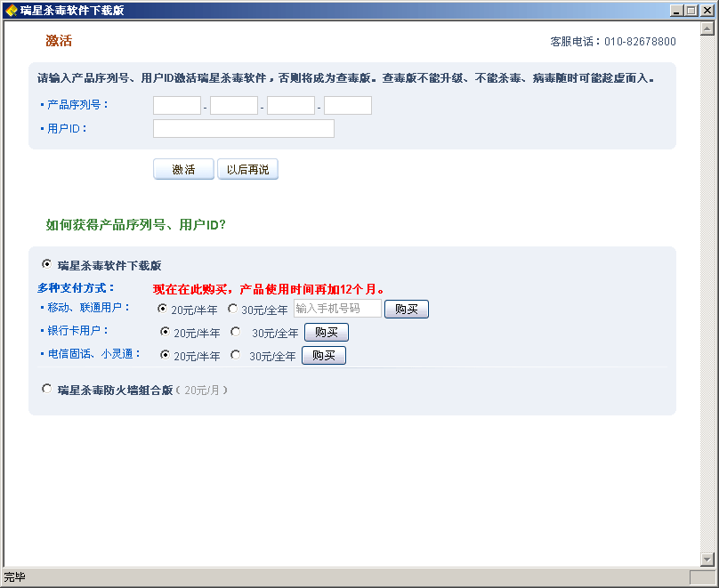Select 20元/半年 for 银行卡用户

click(x=165, y=331)
